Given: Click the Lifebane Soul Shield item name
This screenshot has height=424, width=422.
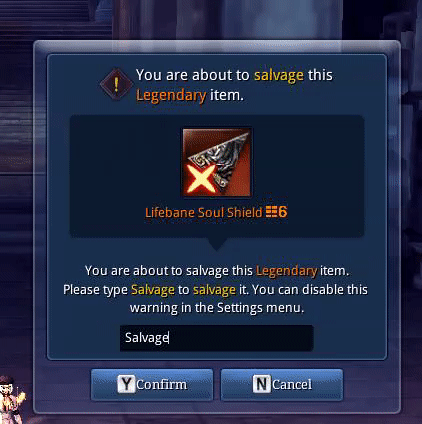Looking at the screenshot, I should pyautogui.click(x=204, y=212).
